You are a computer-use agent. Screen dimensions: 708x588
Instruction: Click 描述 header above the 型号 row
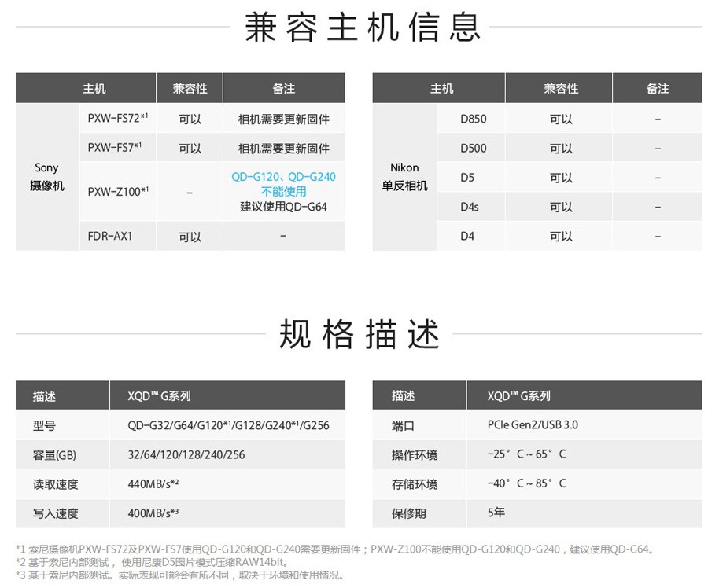(x=44, y=396)
